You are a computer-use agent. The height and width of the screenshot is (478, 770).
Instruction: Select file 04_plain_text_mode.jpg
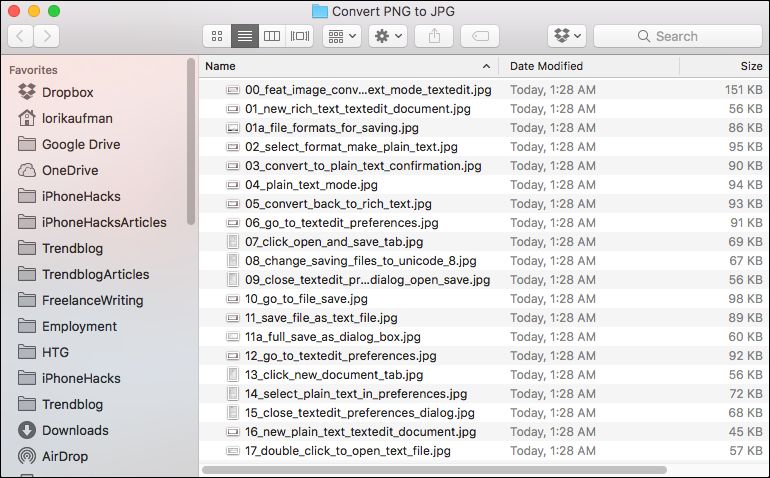[311, 185]
